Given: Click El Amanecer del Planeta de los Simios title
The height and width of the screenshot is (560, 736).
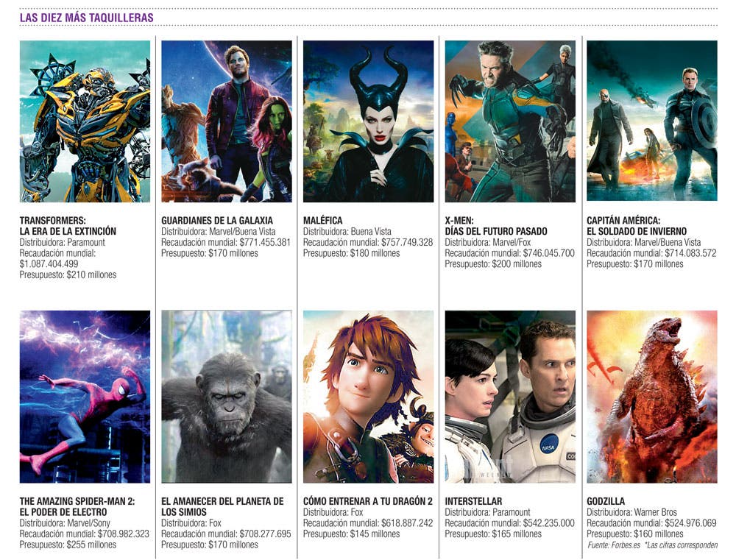Looking at the screenshot, I should tap(222, 506).
